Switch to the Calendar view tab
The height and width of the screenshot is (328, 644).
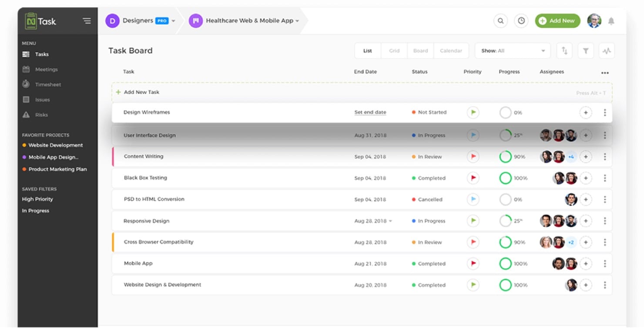tap(451, 51)
